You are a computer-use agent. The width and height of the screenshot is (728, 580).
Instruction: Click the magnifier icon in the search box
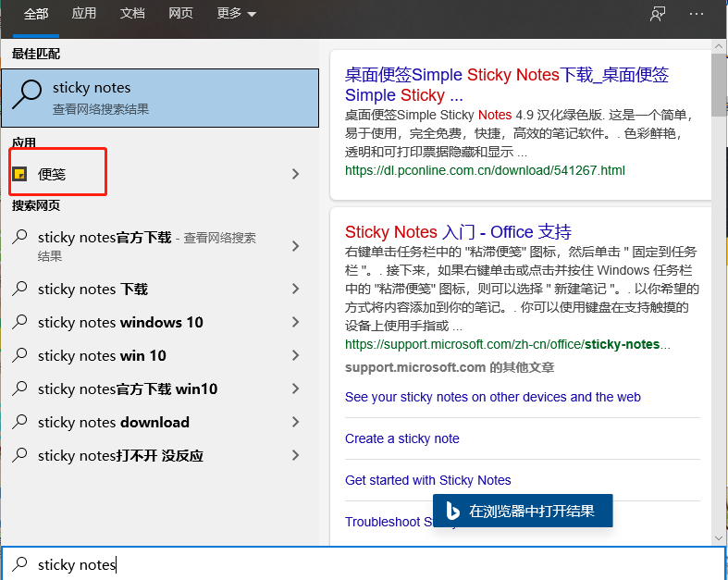[x=19, y=564]
